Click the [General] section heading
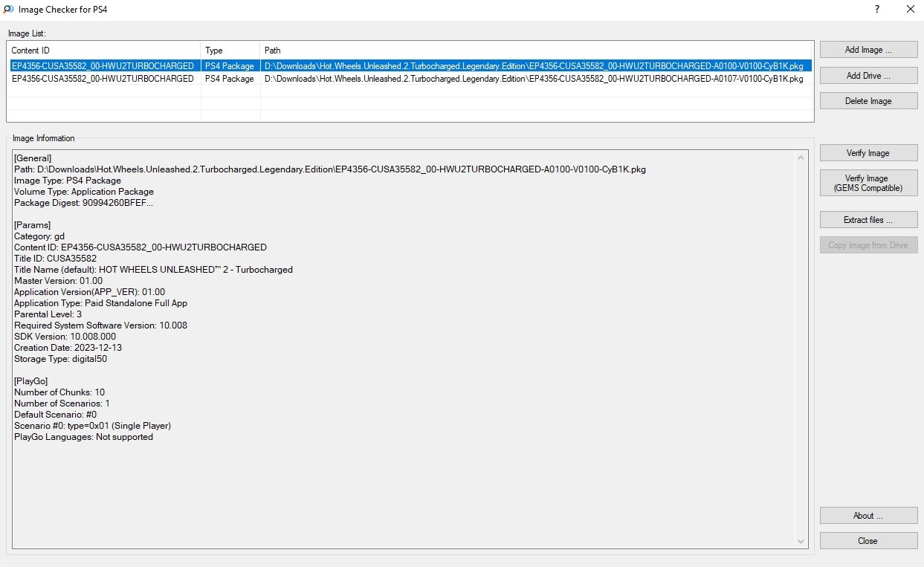 [33, 158]
